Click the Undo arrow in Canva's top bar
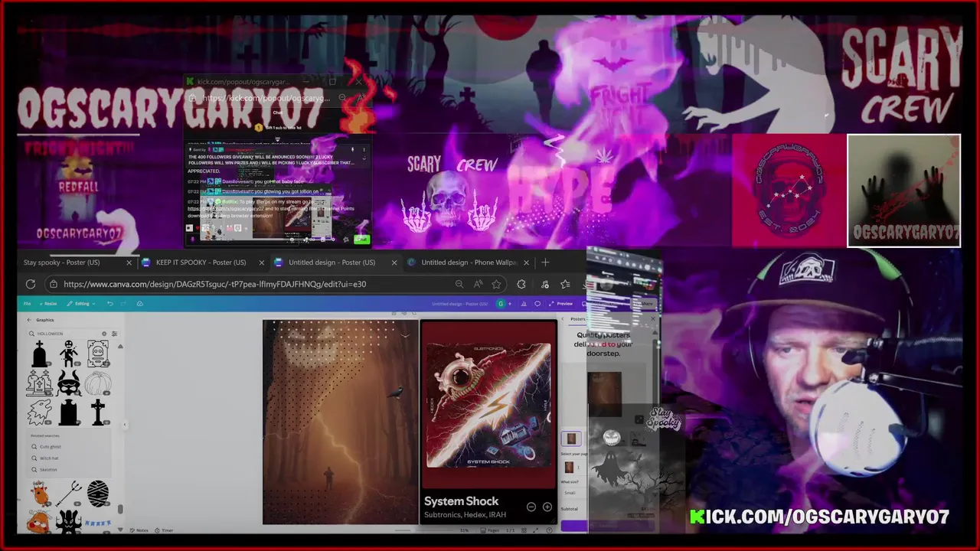The image size is (980, 551). pyautogui.click(x=109, y=304)
